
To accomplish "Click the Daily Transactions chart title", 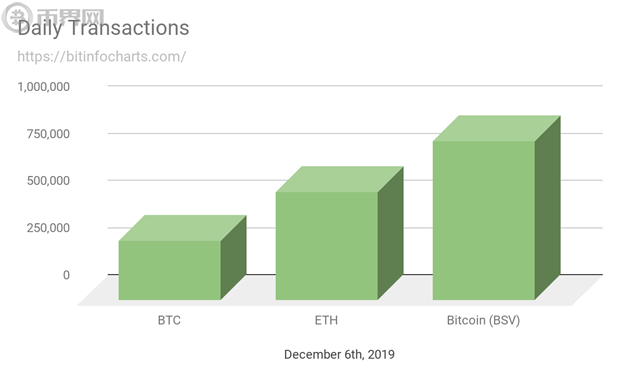I will pos(104,28).
